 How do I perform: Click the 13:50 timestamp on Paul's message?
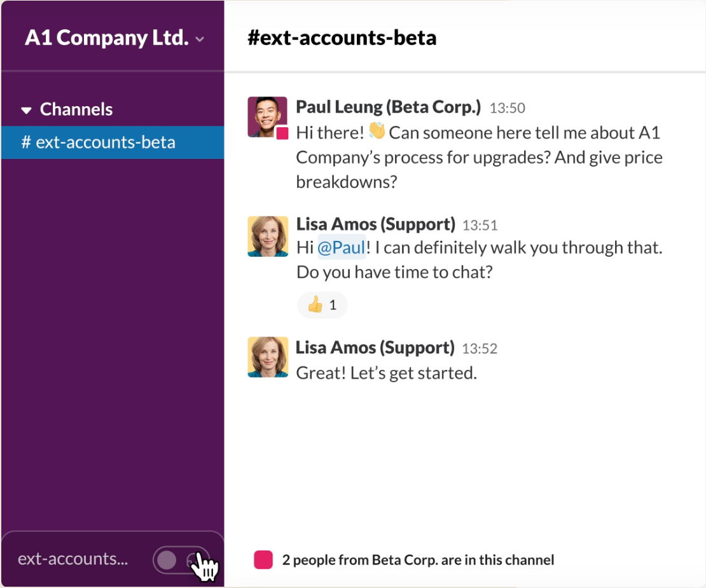tap(508, 107)
